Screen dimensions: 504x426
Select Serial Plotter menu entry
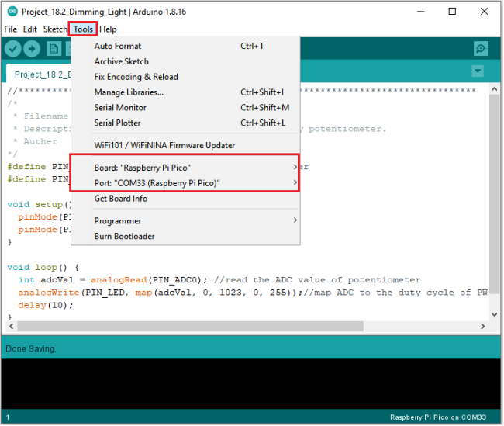[x=185, y=123]
